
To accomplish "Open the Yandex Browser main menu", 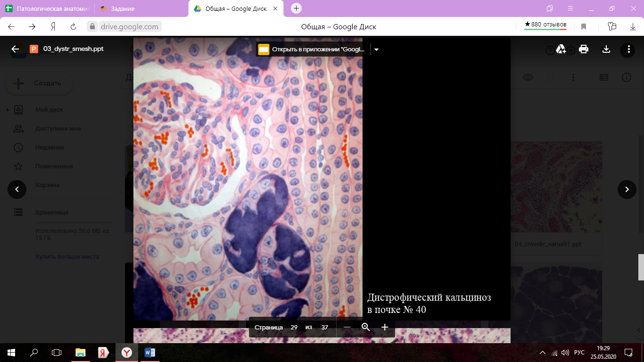I will pyautogui.click(x=571, y=8).
